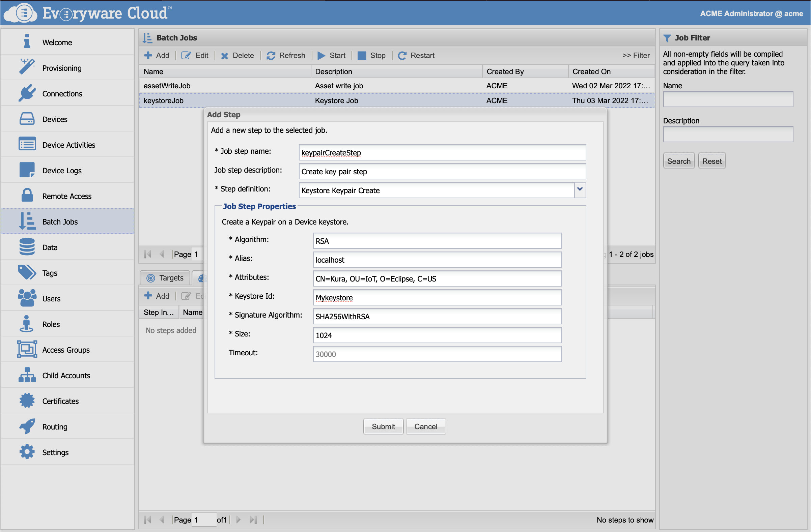The width and height of the screenshot is (811, 532).
Task: Open Tags icon in sidebar
Action: click(x=27, y=272)
